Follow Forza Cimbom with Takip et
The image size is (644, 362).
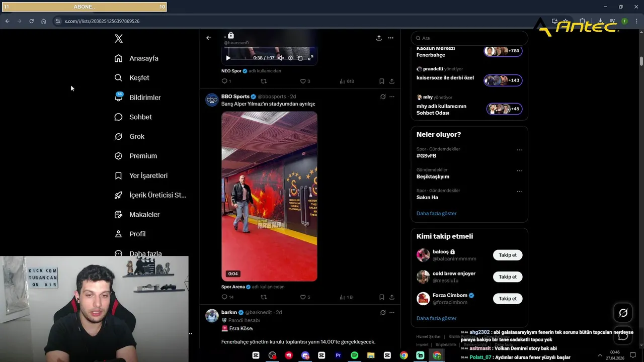point(508,299)
